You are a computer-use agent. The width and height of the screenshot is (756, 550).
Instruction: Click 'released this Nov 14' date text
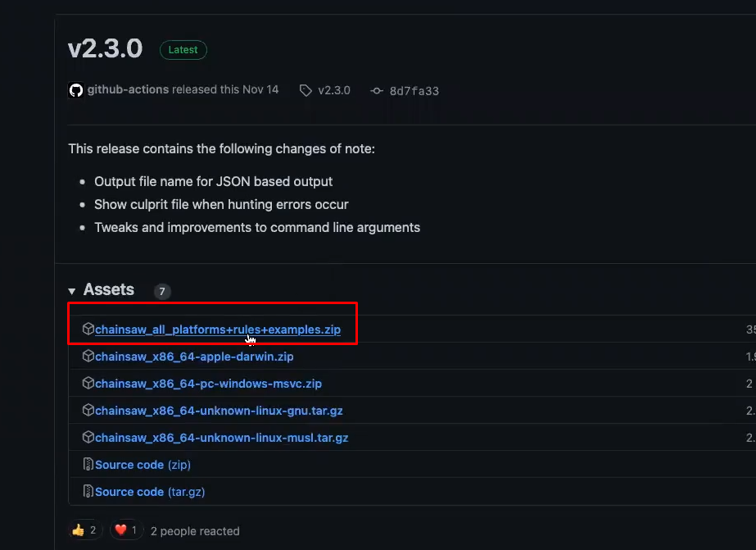(225, 89)
